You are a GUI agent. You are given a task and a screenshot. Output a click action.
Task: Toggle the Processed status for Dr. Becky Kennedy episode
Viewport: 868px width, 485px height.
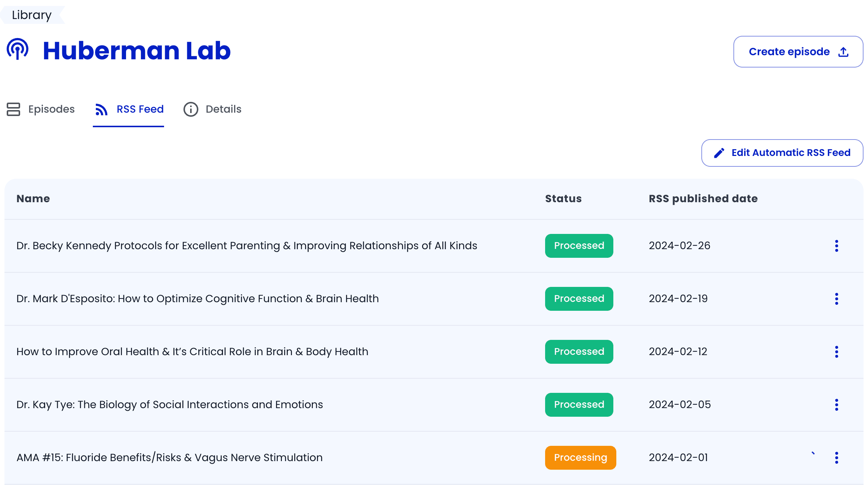(579, 246)
